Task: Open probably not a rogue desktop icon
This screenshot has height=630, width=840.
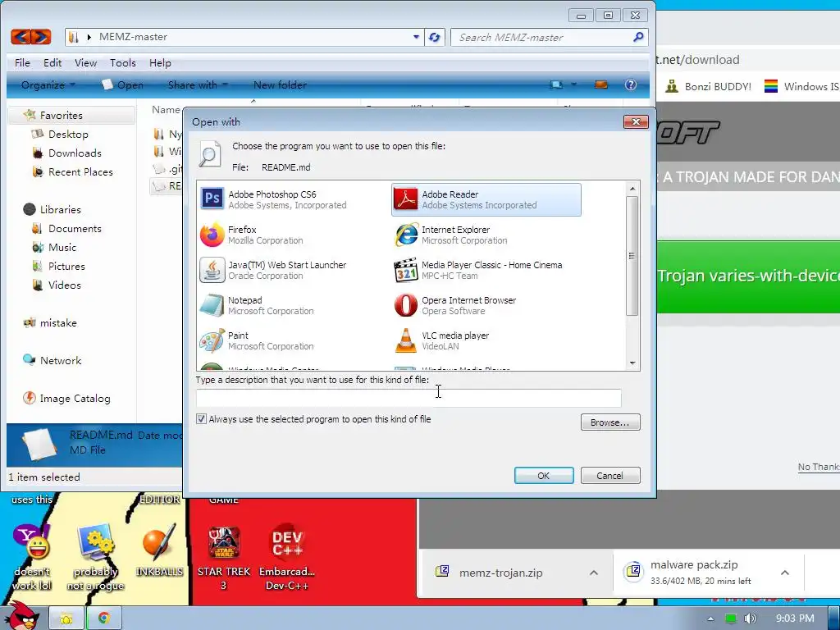Action: (x=95, y=558)
